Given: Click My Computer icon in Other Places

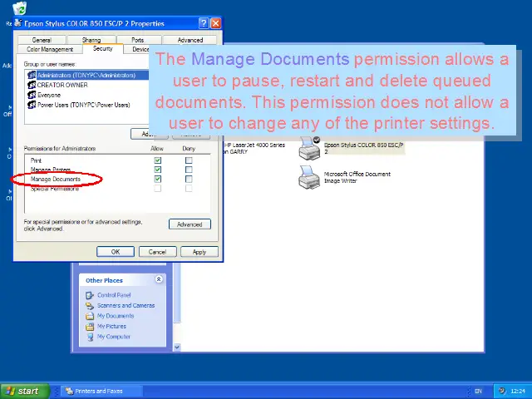Looking at the screenshot, I should click(90, 337).
